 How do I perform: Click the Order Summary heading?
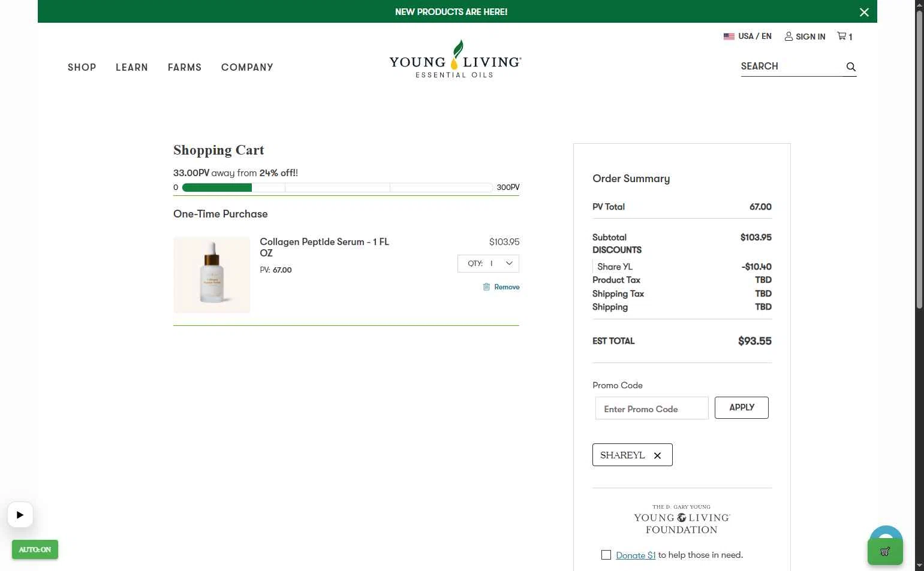pyautogui.click(x=631, y=179)
